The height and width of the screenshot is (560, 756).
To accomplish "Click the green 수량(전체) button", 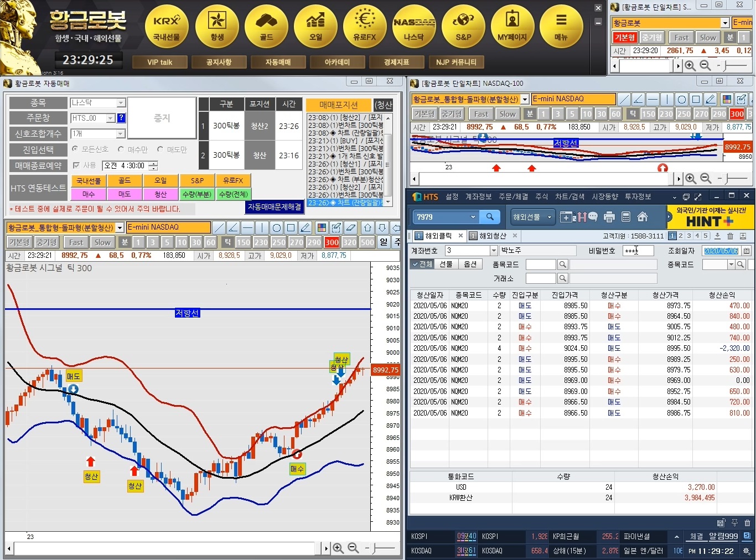I will coord(234,194).
